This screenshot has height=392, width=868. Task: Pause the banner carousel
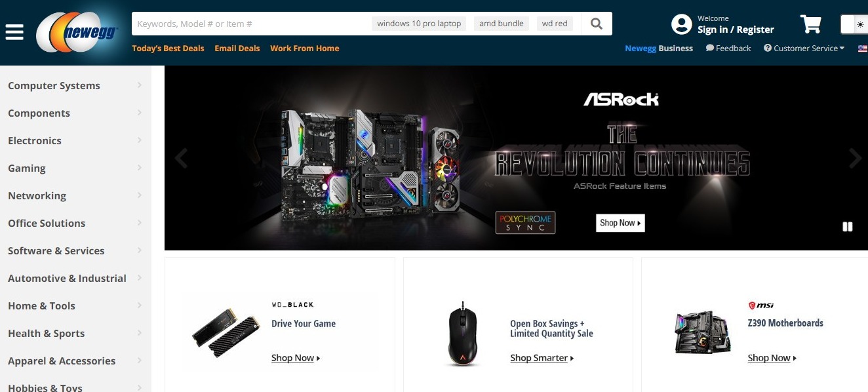tap(848, 227)
